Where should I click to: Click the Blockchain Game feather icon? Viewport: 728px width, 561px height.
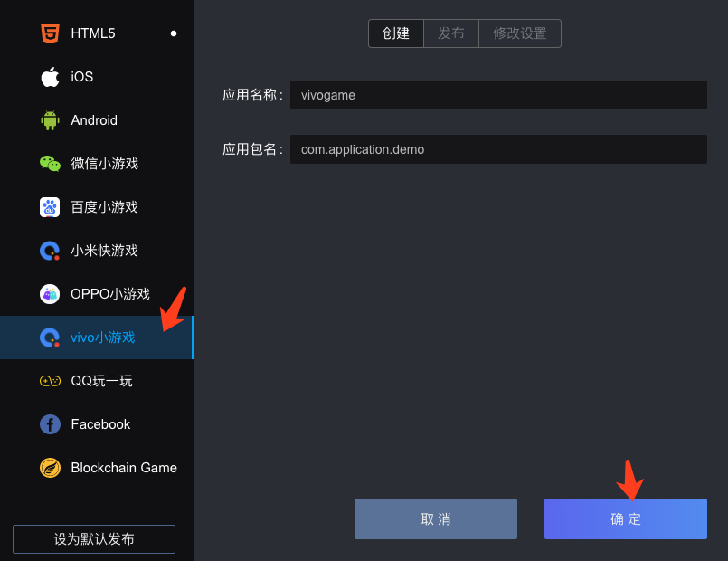50,468
